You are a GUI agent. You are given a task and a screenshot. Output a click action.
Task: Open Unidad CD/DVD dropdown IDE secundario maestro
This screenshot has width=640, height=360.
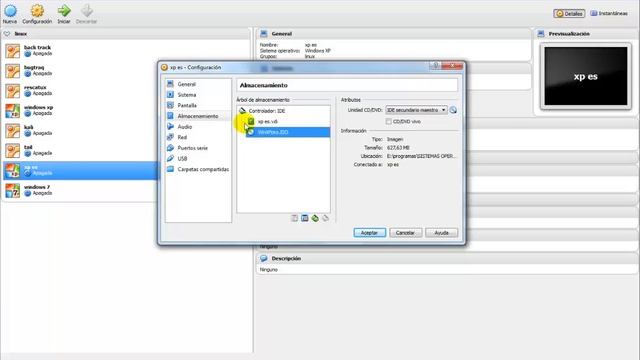[416, 110]
